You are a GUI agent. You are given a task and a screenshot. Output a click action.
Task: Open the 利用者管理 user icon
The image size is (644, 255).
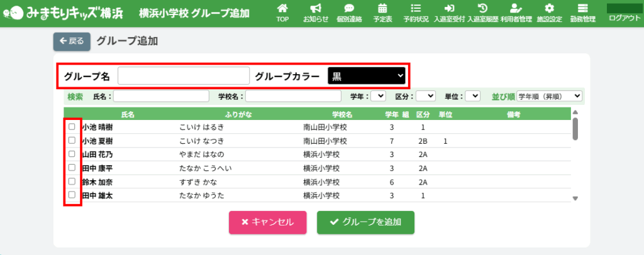tap(516, 9)
